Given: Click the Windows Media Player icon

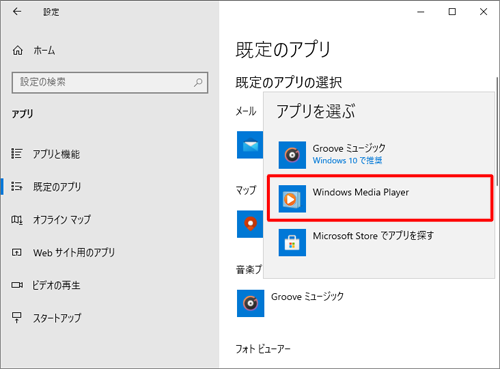Looking at the screenshot, I should pyautogui.click(x=292, y=199).
